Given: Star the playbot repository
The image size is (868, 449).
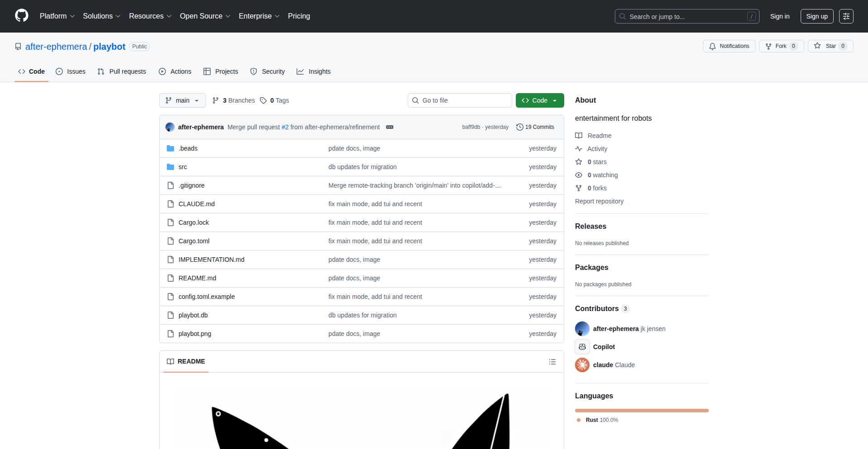Looking at the screenshot, I should coord(830,46).
